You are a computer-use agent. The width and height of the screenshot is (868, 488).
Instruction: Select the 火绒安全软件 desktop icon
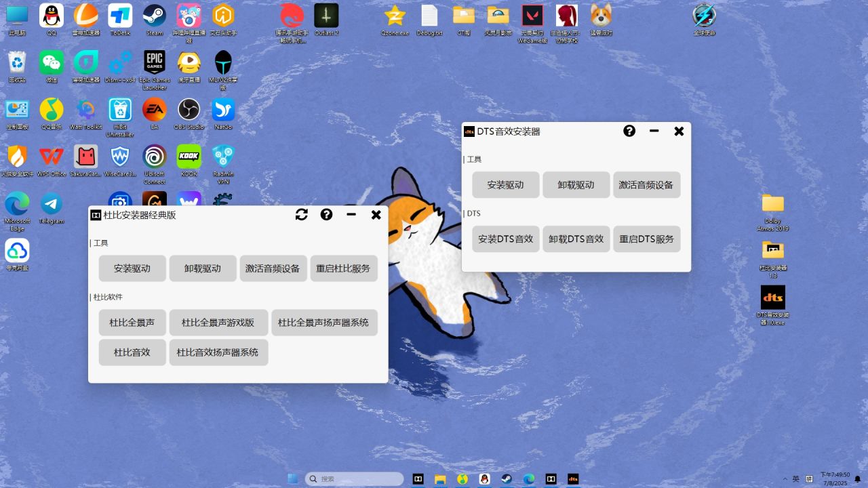click(17, 161)
